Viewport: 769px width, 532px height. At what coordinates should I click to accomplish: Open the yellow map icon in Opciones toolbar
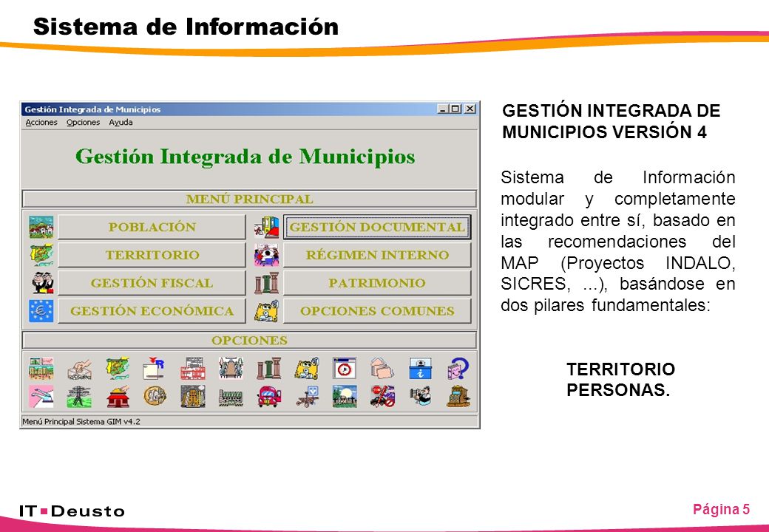pos(307,369)
